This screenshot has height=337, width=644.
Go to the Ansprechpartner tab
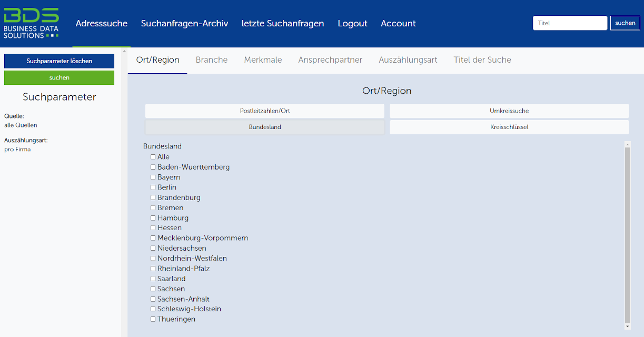point(330,60)
